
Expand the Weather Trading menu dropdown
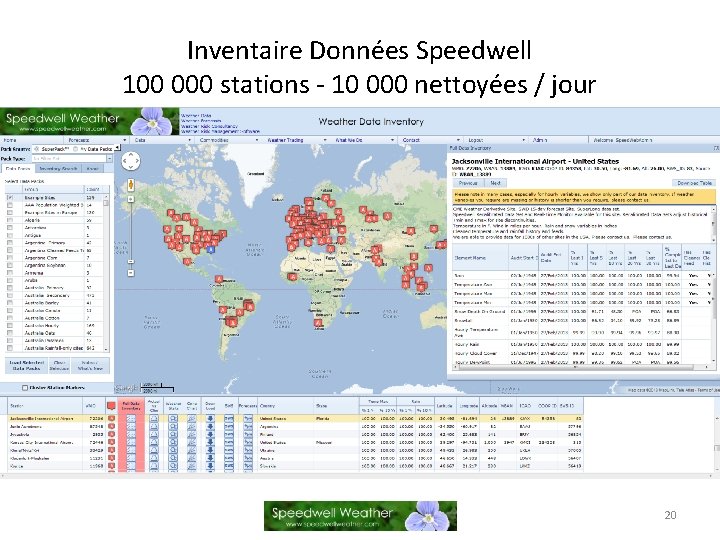[x=325, y=140]
